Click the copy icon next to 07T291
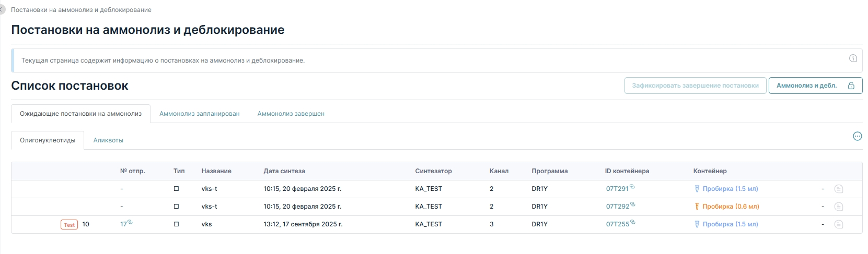868x254 pixels. point(632,187)
